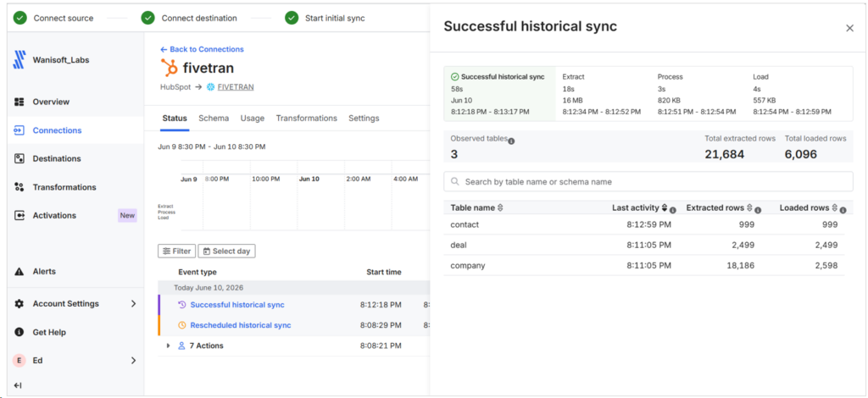The width and height of the screenshot is (868, 398).
Task: Open the FIVETRAN destination link
Action: pyautogui.click(x=236, y=86)
